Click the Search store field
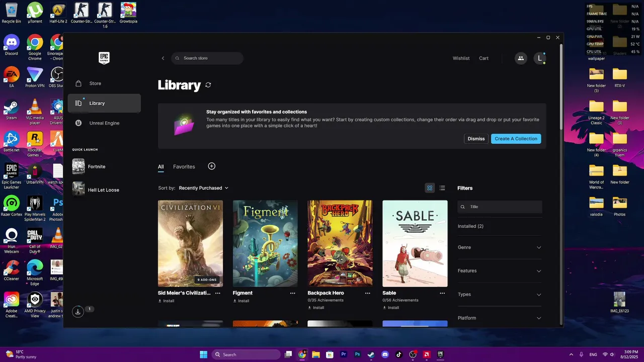The width and height of the screenshot is (644, 362). (207, 58)
